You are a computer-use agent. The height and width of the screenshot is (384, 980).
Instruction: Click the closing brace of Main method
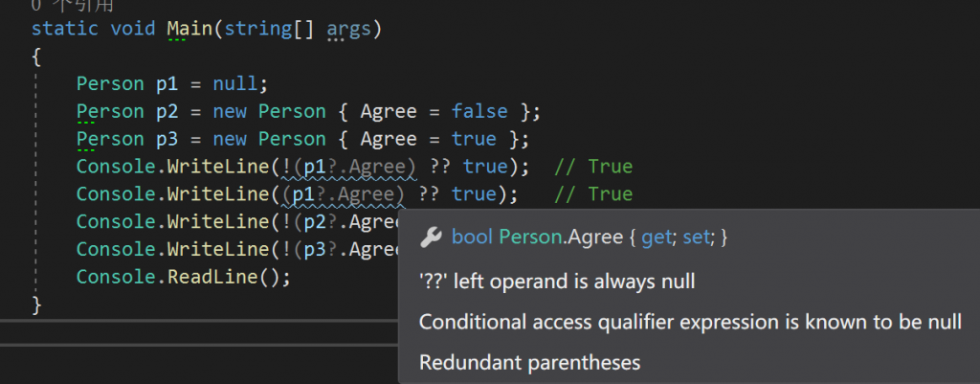[x=36, y=305]
